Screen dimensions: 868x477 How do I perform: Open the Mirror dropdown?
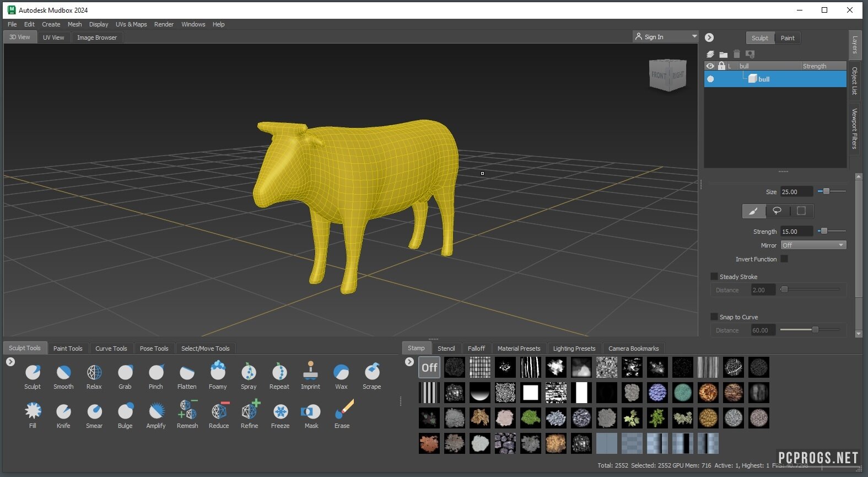click(813, 245)
